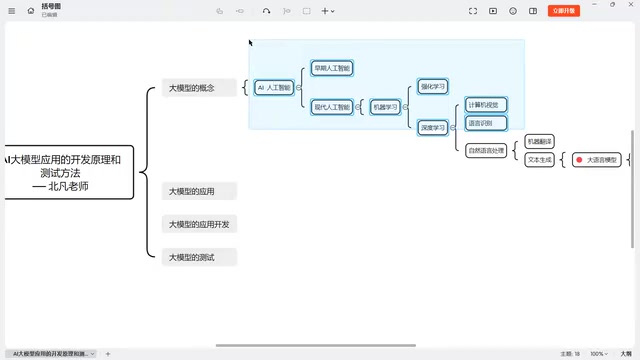Click the vertical scrollbar thumb
Viewport: 640px width, 360px height.
632,189
